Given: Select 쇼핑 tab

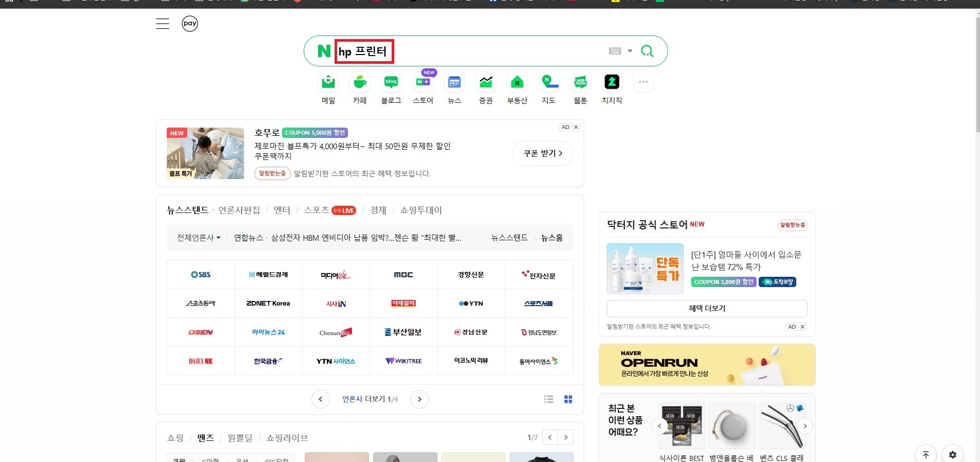Looking at the screenshot, I should coord(175,438).
